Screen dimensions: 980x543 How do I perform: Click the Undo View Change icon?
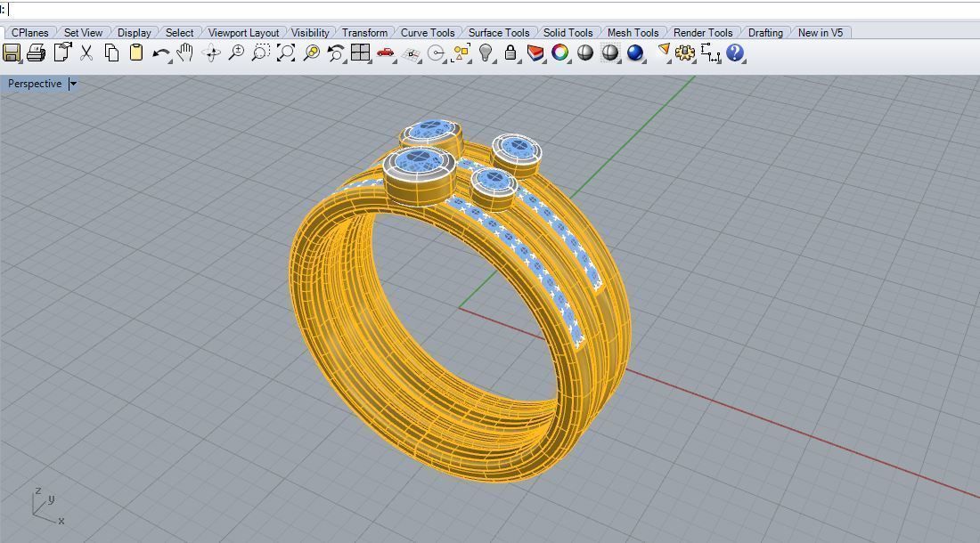336,53
